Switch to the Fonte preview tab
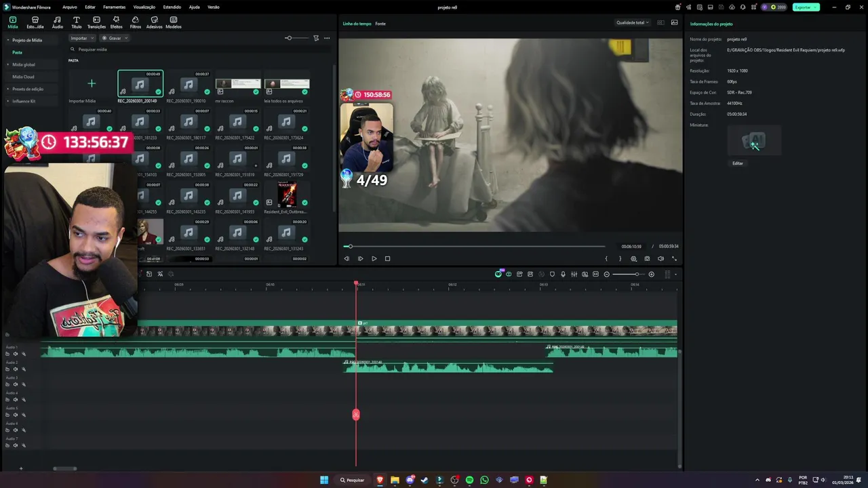The height and width of the screenshot is (488, 868). pos(380,24)
